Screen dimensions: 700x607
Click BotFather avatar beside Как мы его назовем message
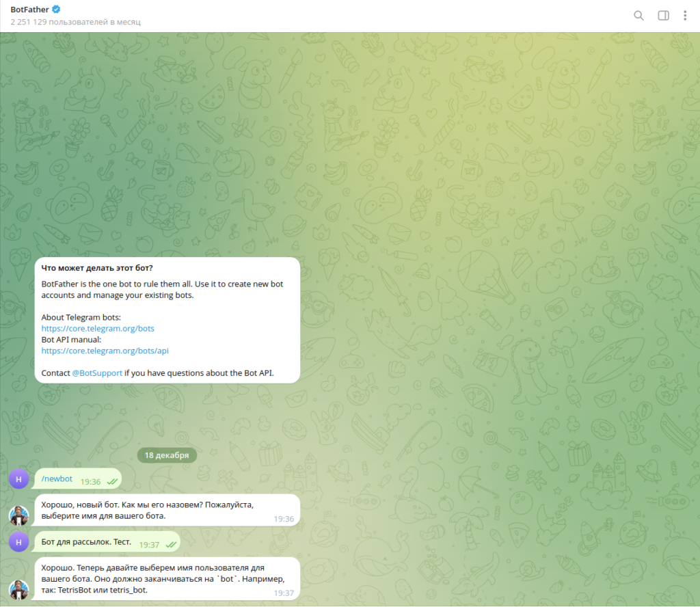[x=18, y=516]
